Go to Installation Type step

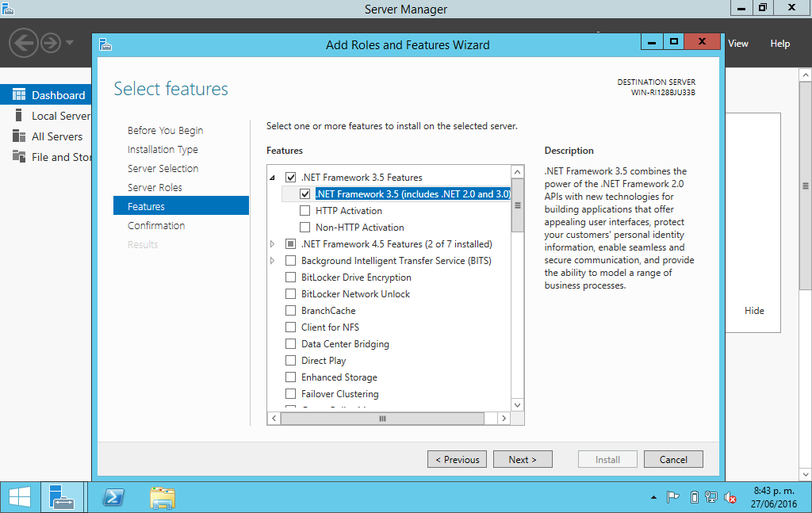(163, 150)
